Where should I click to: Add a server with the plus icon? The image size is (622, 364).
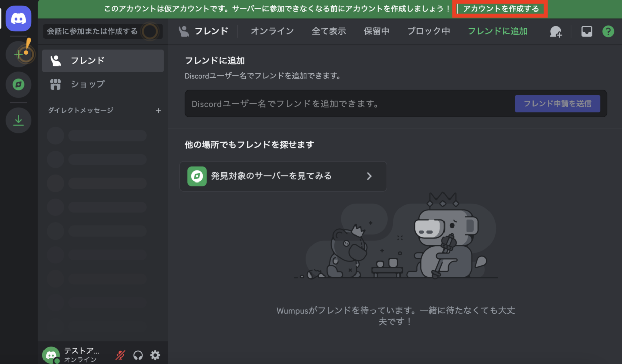point(18,54)
